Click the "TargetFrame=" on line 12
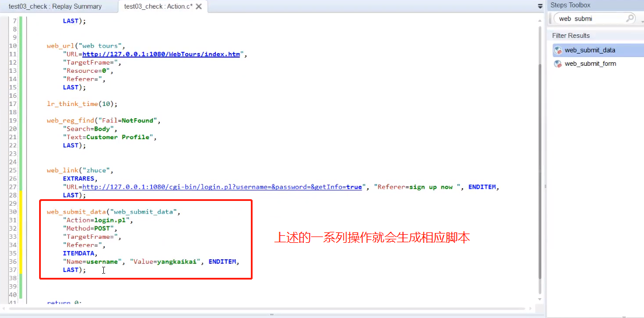Screen dimensions: 644x318 pyautogui.click(x=92, y=62)
